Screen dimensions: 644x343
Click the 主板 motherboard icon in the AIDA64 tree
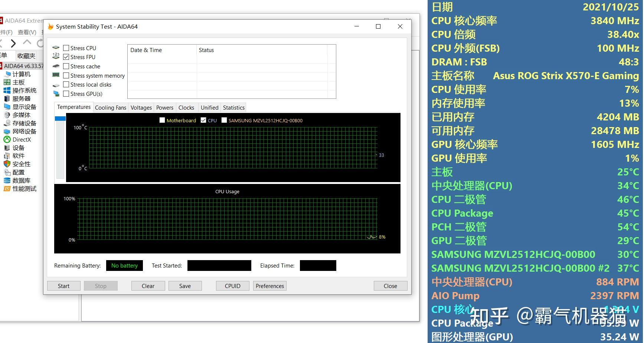tap(7, 82)
